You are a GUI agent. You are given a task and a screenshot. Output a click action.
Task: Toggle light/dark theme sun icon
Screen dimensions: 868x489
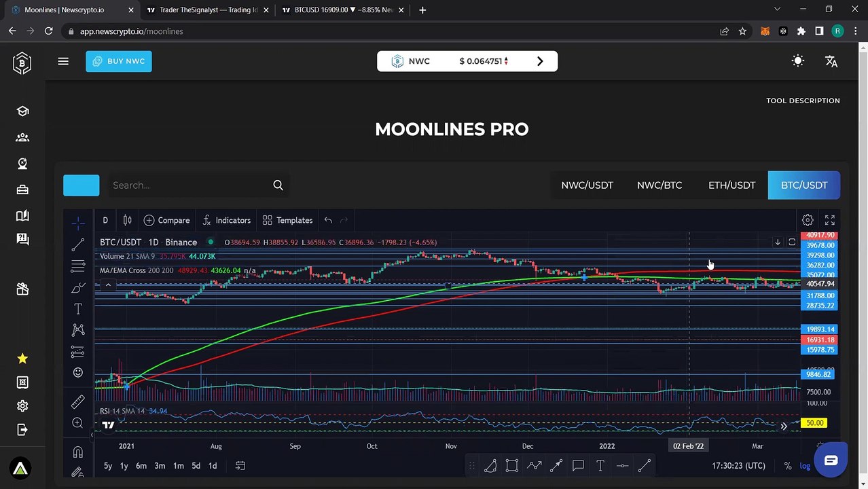(x=798, y=61)
